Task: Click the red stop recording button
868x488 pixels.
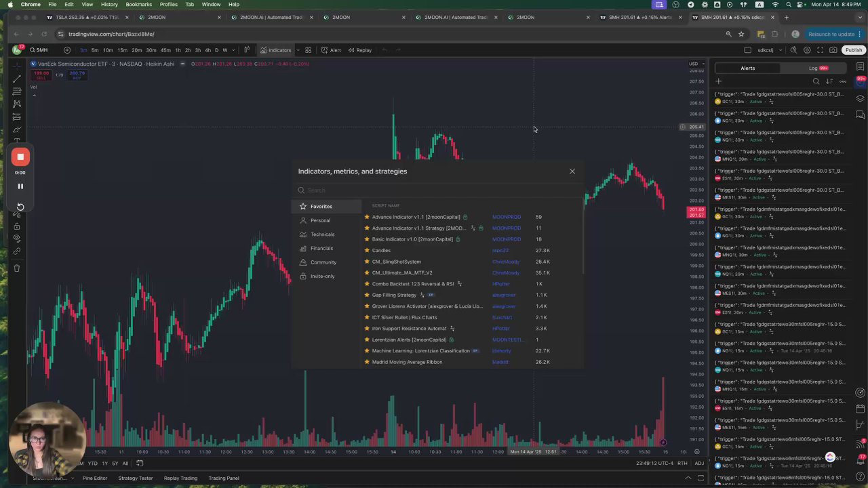Action: coord(20,157)
